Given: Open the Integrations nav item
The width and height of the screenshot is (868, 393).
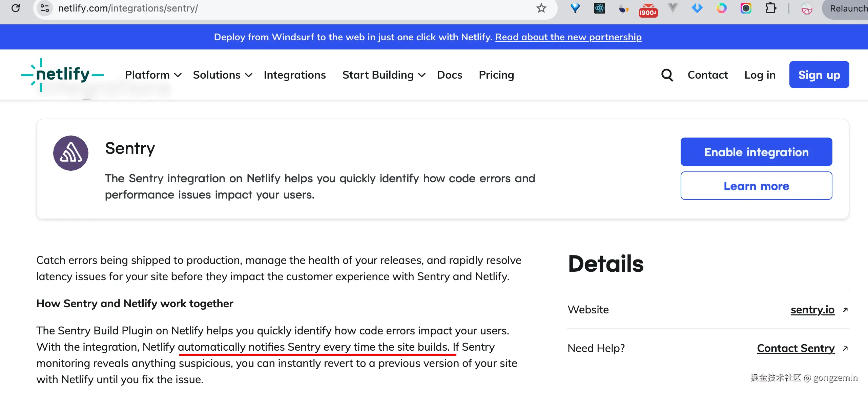Looking at the screenshot, I should point(295,75).
